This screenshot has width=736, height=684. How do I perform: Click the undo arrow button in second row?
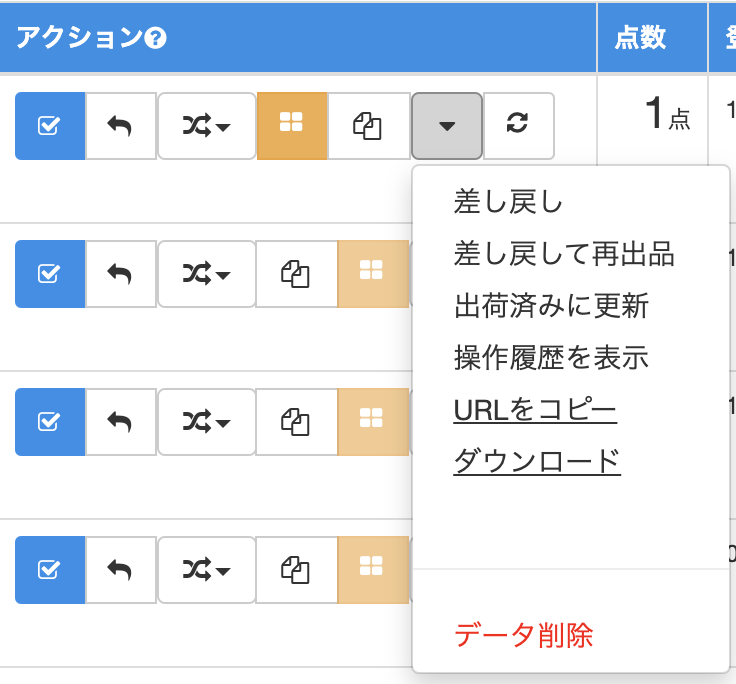click(121, 274)
